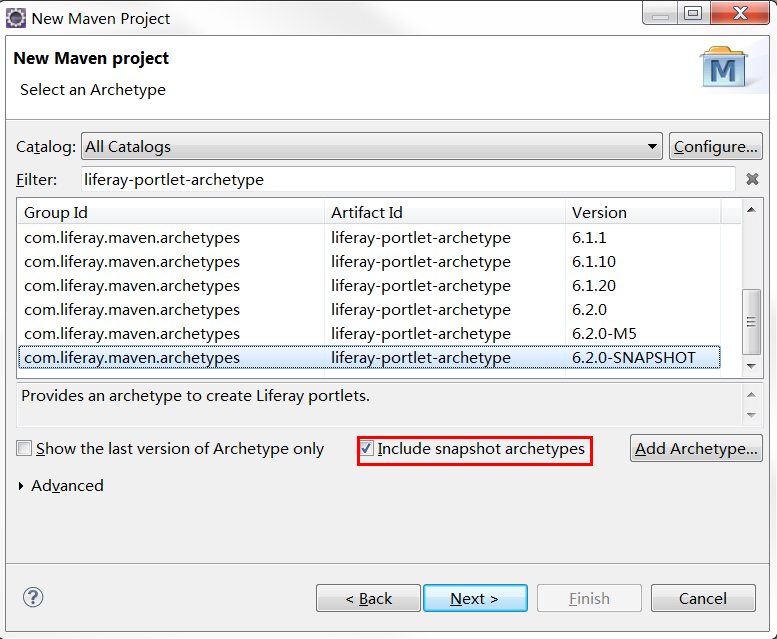Sort archetypes by Artifact Id column

(446, 212)
